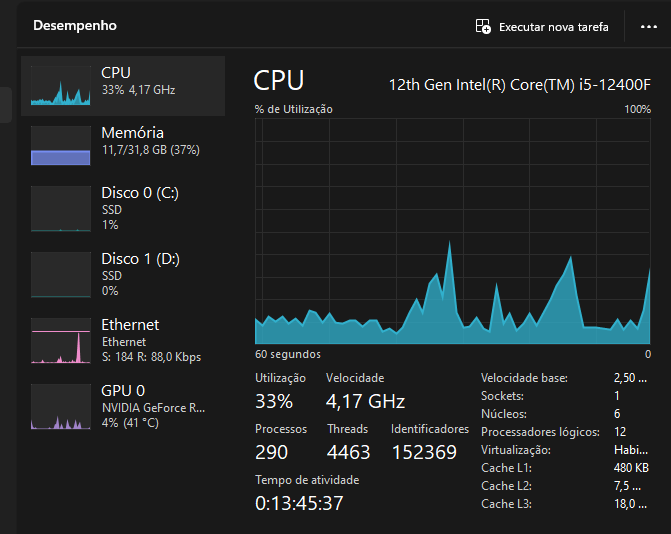Click the Tempo de atividade value

pos(299,503)
